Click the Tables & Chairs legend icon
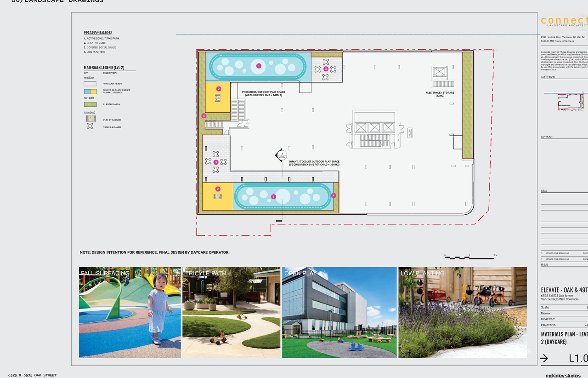This screenshot has width=588, height=378. tap(90, 126)
